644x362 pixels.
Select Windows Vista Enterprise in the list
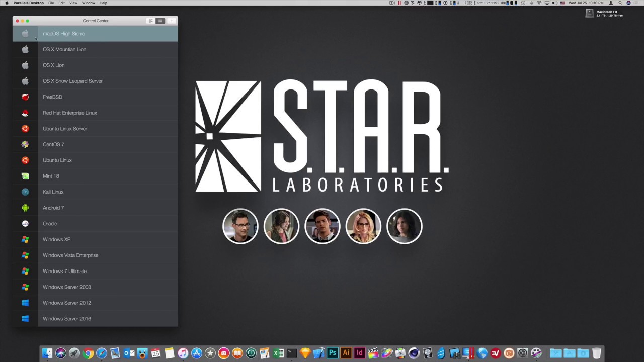pyautogui.click(x=95, y=255)
